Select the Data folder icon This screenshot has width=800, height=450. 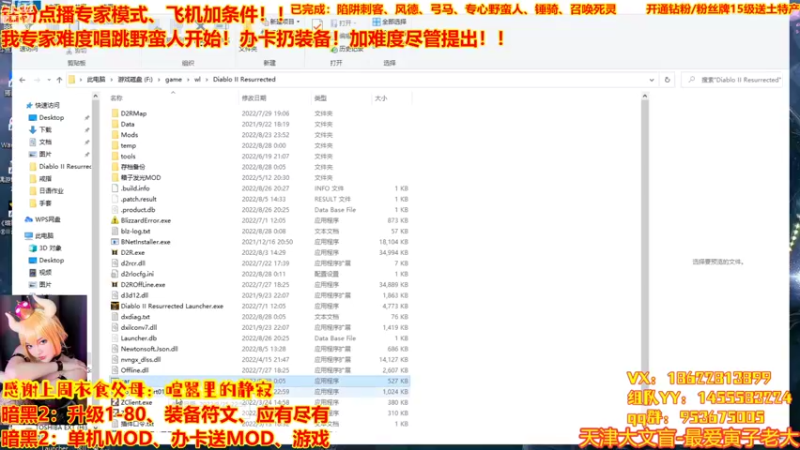click(x=115, y=124)
